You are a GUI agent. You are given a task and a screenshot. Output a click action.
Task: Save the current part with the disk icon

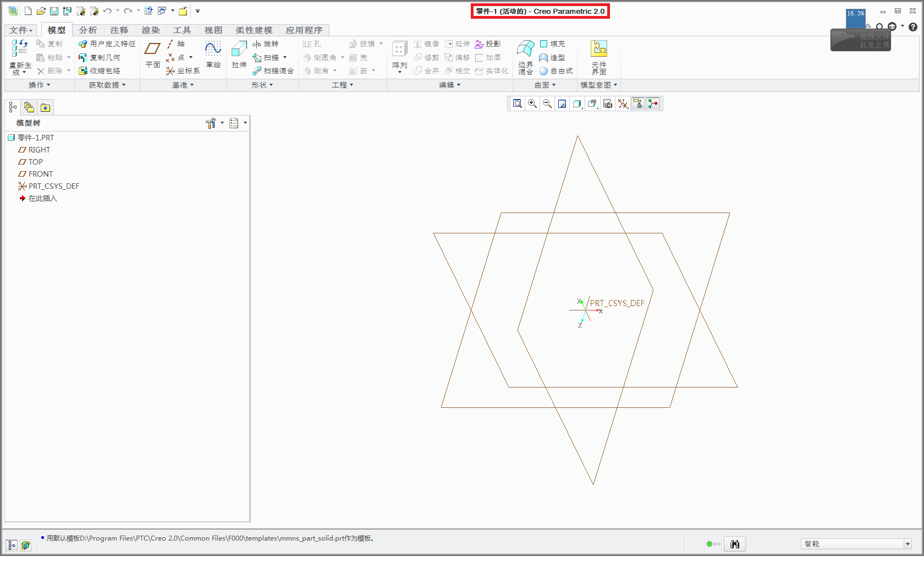coord(54,11)
